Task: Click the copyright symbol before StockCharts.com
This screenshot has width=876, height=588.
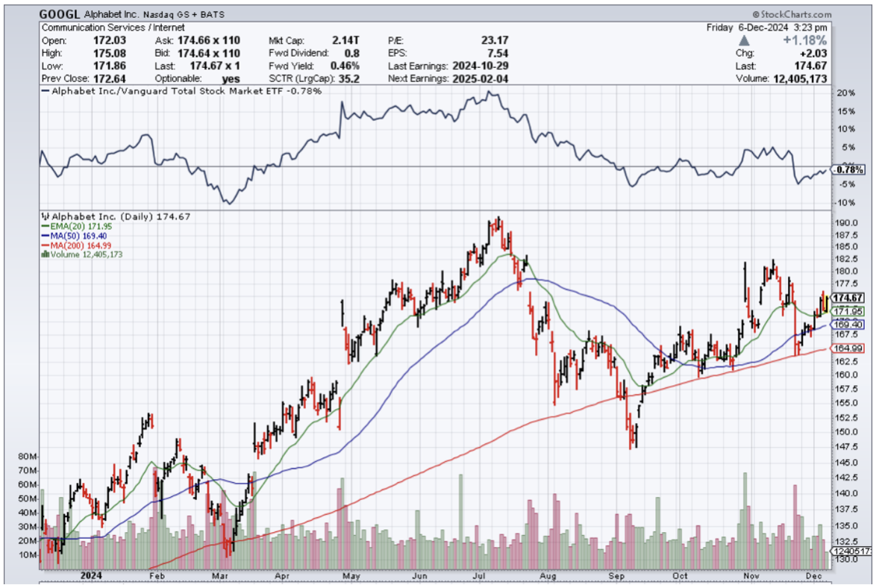Action: [757, 14]
